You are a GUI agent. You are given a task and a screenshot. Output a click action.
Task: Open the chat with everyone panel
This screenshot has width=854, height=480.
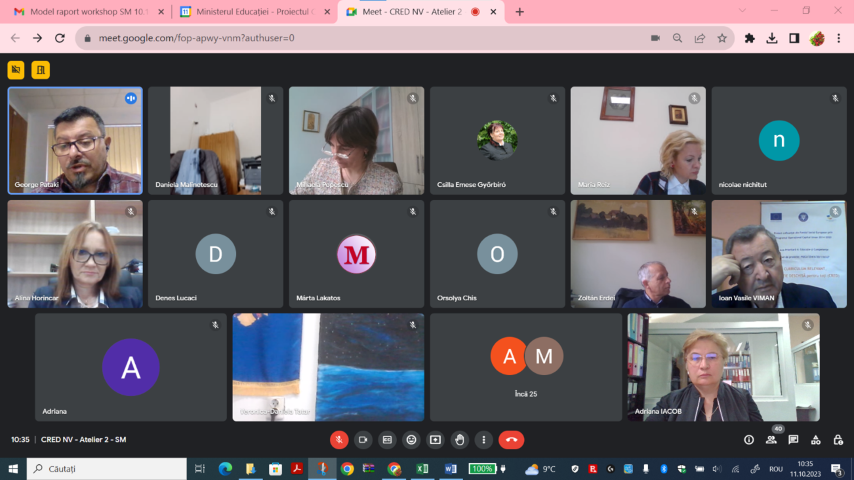pos(793,440)
